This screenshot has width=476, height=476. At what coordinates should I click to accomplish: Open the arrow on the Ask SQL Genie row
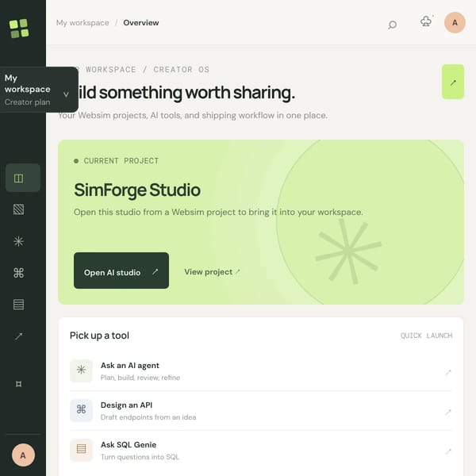click(x=448, y=451)
